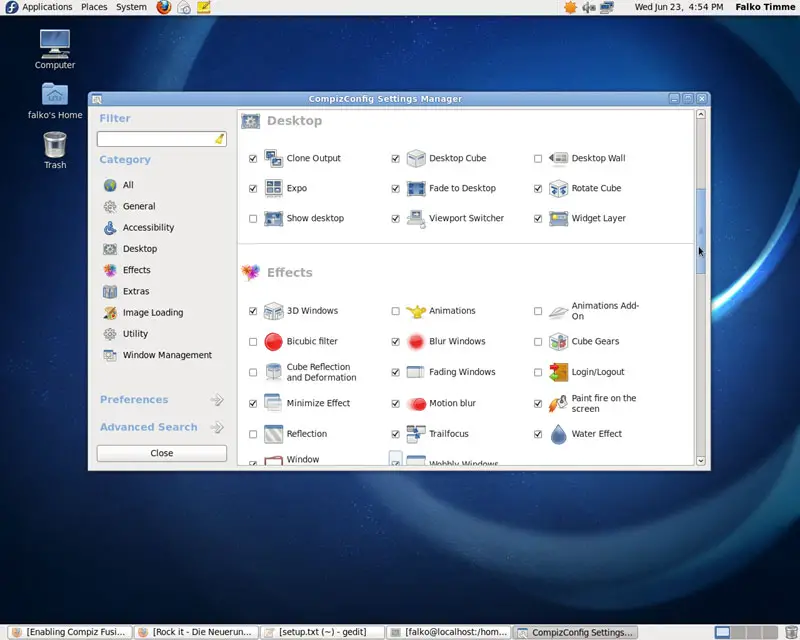800x640 pixels.
Task: Click the clock showing Wed Jun 23
Action: pyautogui.click(x=679, y=7)
